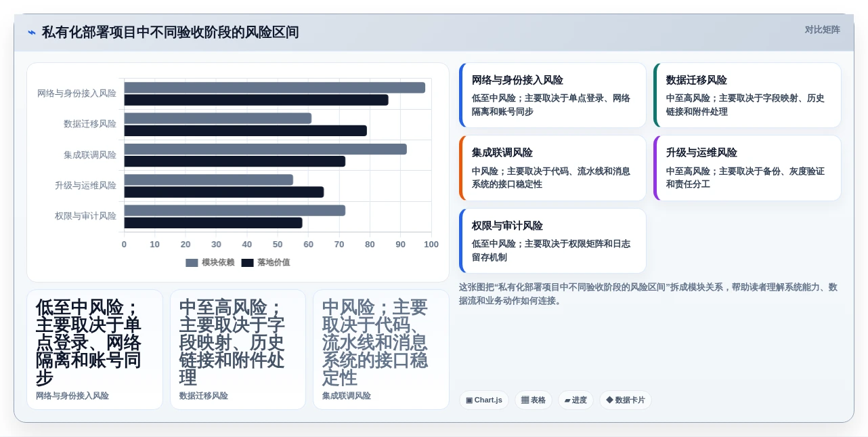The height and width of the screenshot is (437, 868).
Task: Open the 数据迁移风险 matrix card
Action: [747, 96]
